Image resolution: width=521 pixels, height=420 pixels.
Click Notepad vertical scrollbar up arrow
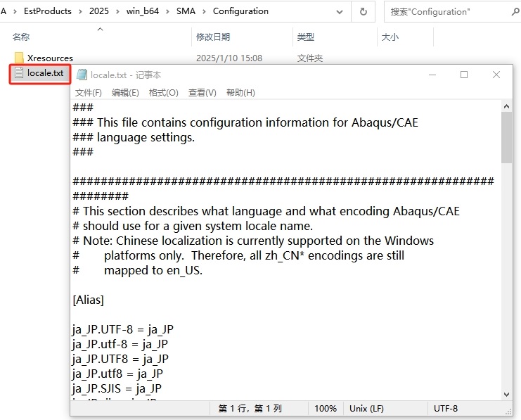coord(506,106)
